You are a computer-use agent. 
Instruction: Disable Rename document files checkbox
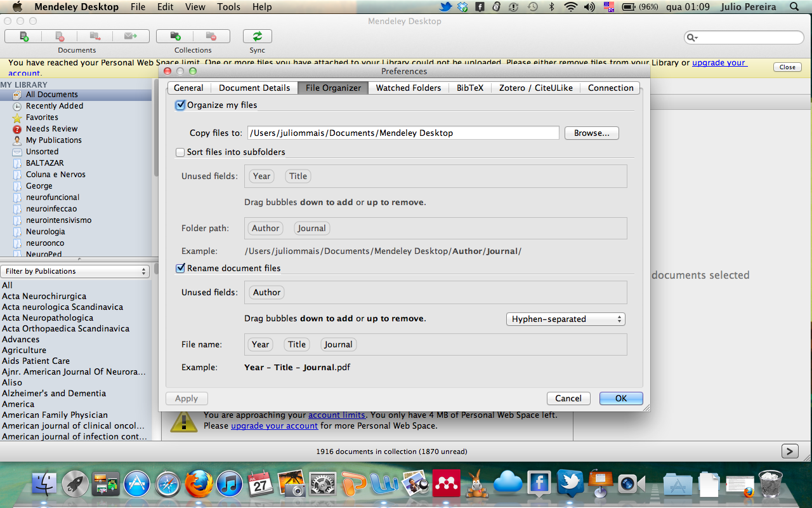pyautogui.click(x=181, y=268)
